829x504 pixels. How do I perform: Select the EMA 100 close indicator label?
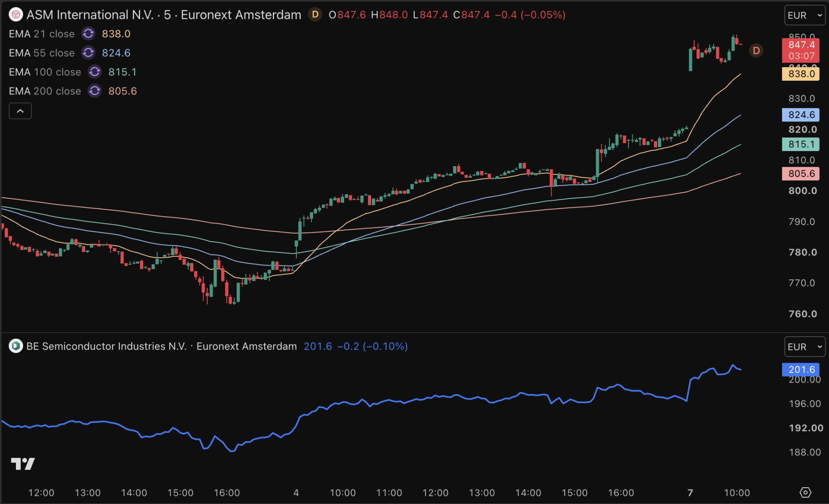click(45, 72)
